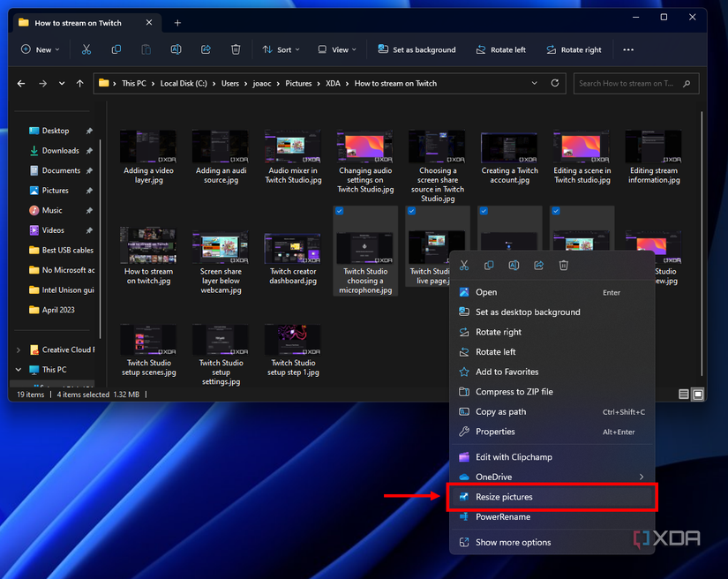This screenshot has height=579, width=728.
Task: Unpin the Downloads pin icon
Action: tap(89, 151)
